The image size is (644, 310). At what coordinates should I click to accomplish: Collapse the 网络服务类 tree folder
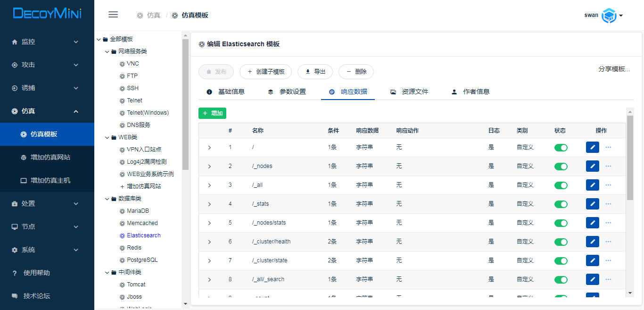pos(107,51)
